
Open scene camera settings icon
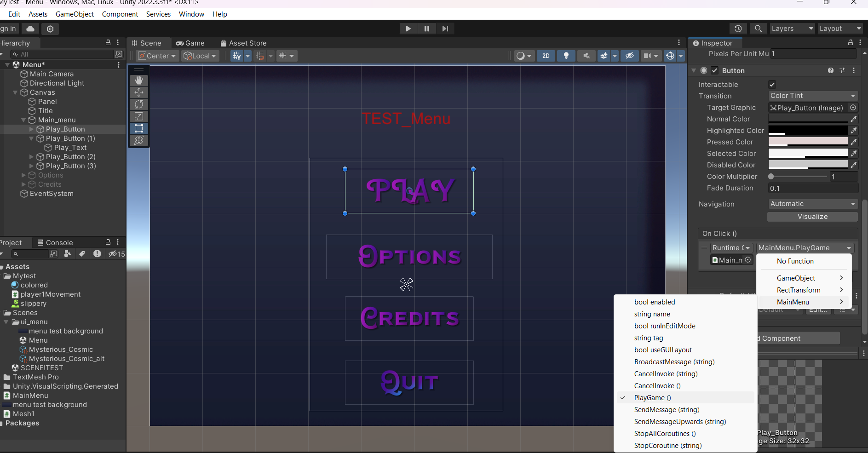coord(650,56)
